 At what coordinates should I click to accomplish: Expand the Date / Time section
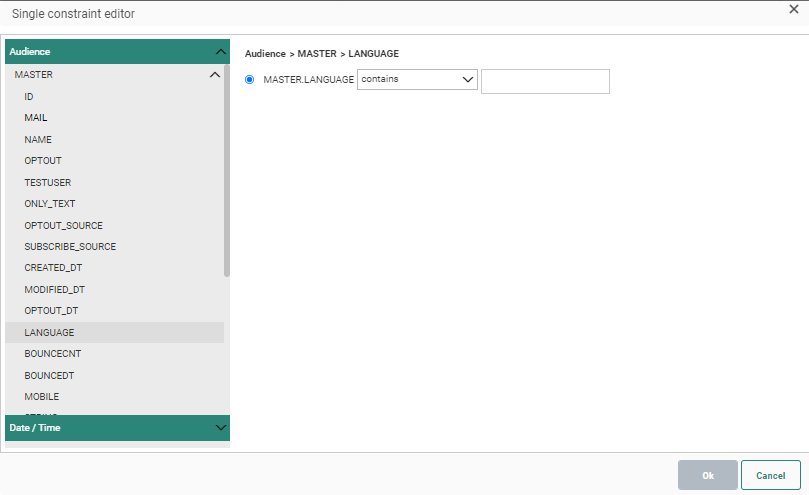(220, 428)
